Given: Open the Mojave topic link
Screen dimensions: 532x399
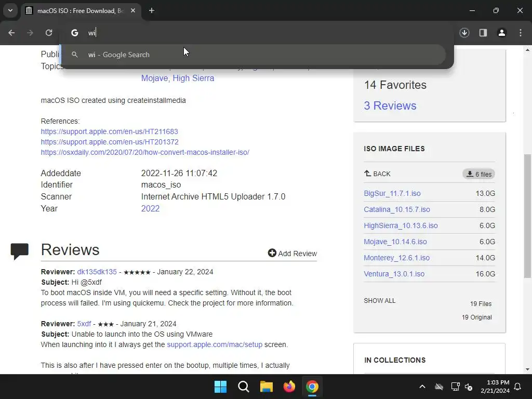Looking at the screenshot, I should 154,78.
